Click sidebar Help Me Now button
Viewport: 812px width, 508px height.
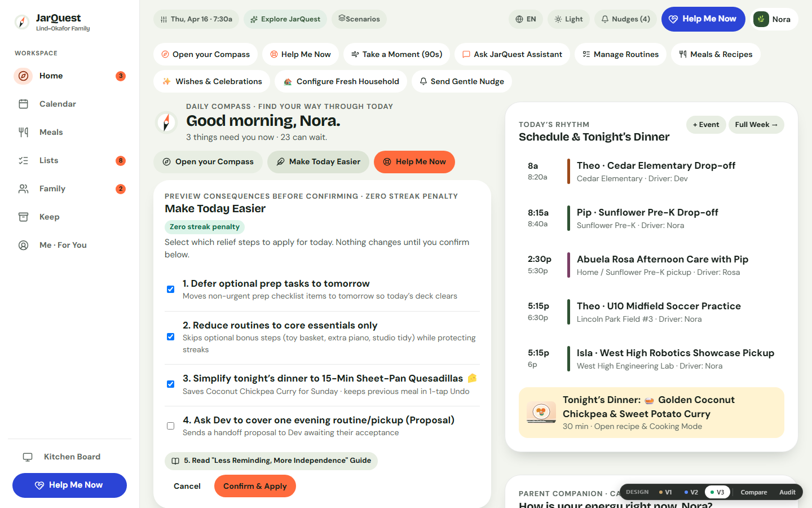(x=69, y=485)
